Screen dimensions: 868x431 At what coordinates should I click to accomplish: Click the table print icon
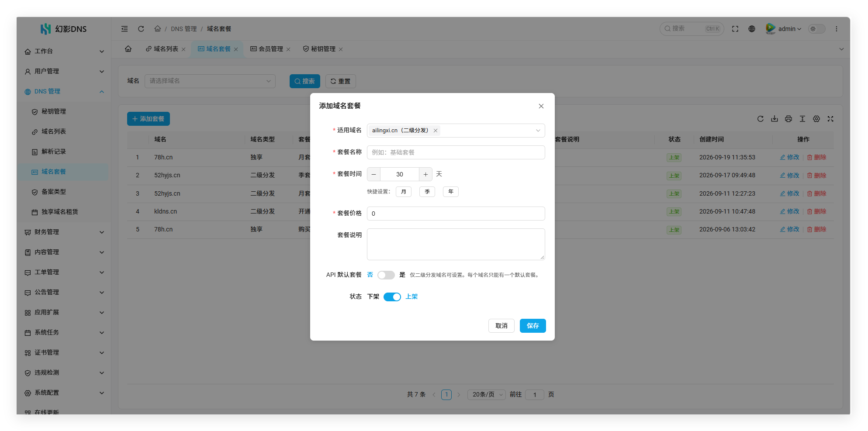point(788,119)
